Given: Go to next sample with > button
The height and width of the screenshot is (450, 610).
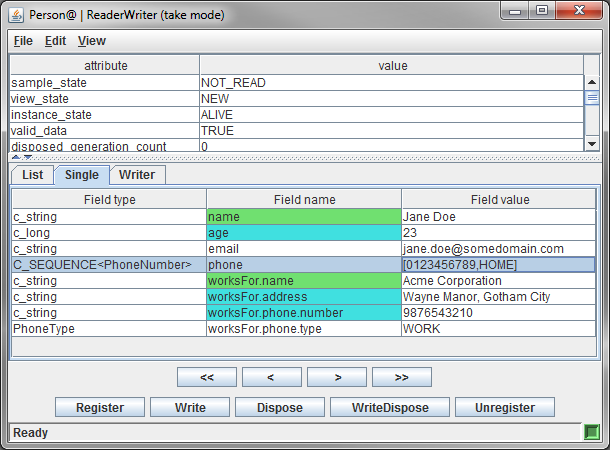Looking at the screenshot, I should pos(337,377).
